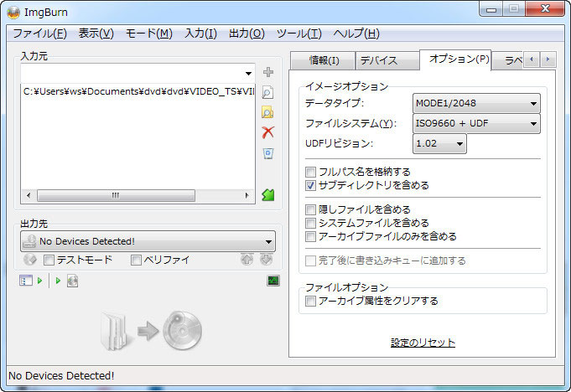Open the ファイル(F) menu
The image size is (571, 392).
tap(39, 34)
